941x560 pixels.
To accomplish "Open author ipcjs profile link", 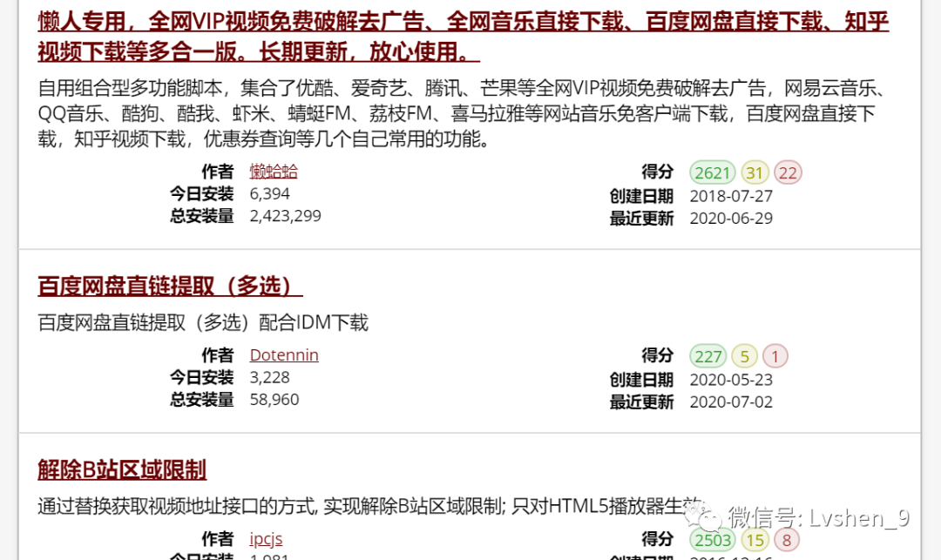I will click(266, 538).
